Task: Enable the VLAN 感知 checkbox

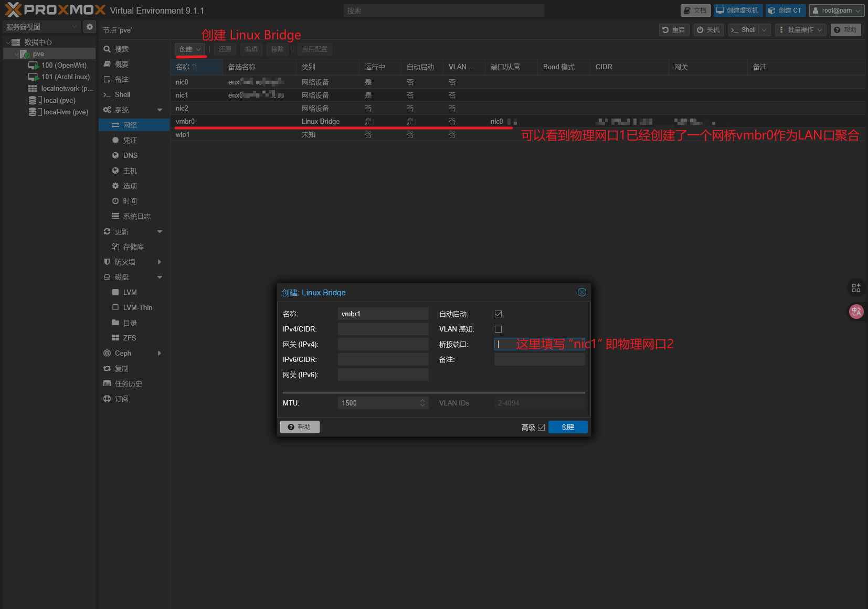Action: (x=498, y=329)
